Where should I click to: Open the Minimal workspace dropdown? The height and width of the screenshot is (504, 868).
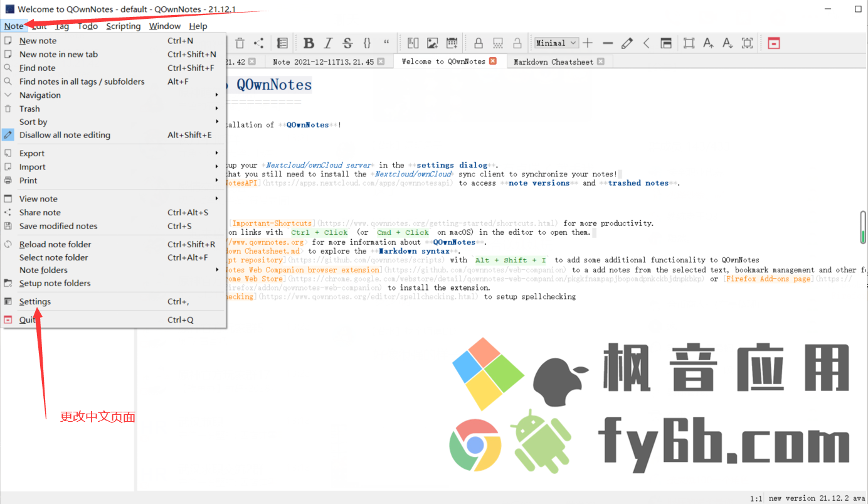pyautogui.click(x=556, y=43)
